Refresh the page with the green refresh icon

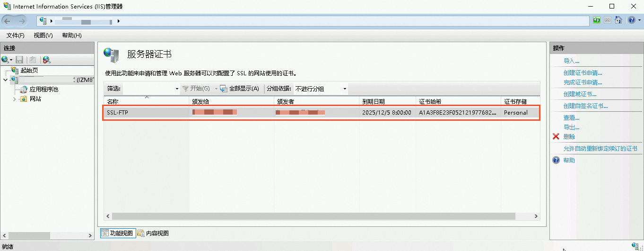coord(597,20)
